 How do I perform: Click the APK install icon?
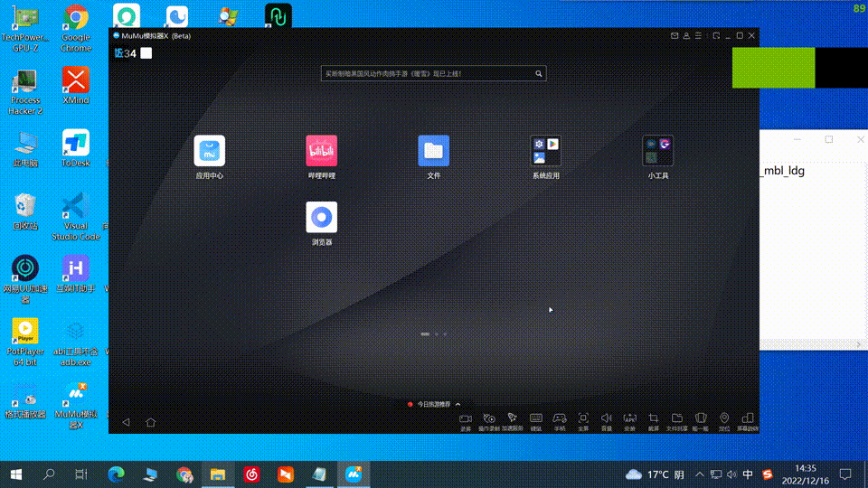click(x=630, y=418)
